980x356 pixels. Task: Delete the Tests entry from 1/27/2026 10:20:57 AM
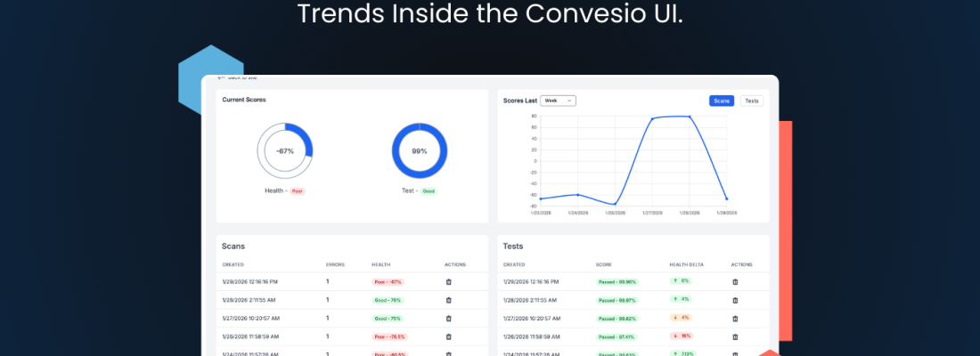pos(735,319)
